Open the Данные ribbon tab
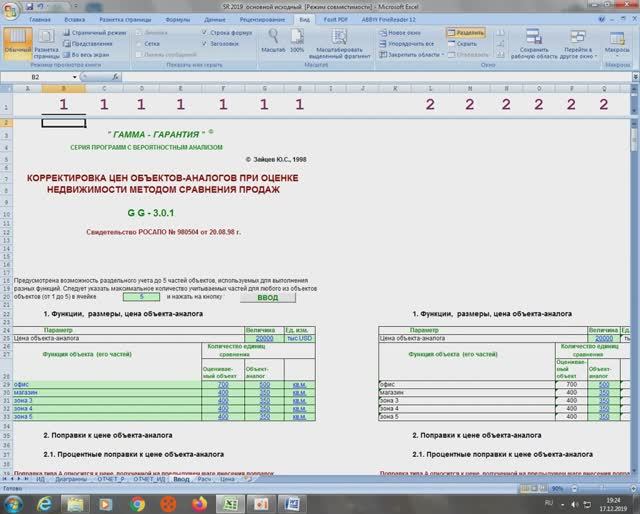Screen dimensions: 640x514 pos(215,19)
